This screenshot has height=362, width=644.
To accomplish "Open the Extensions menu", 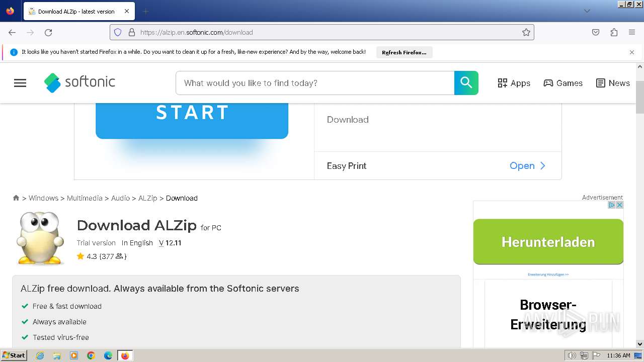I will tap(614, 32).
